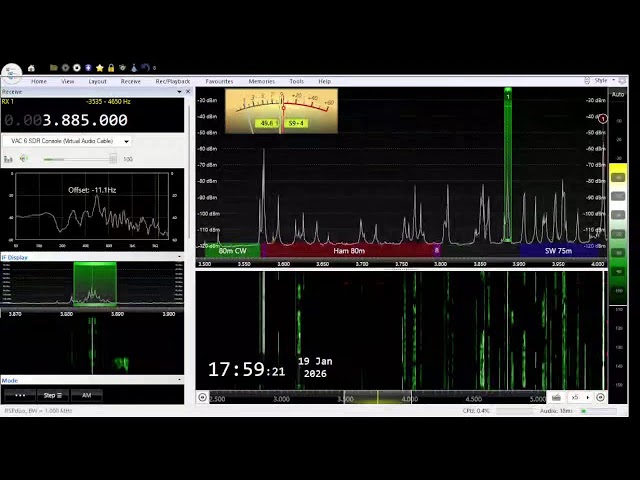Viewport: 640px width, 480px height.
Task: Click the 49.6 reading on the S-meter
Action: point(267,123)
